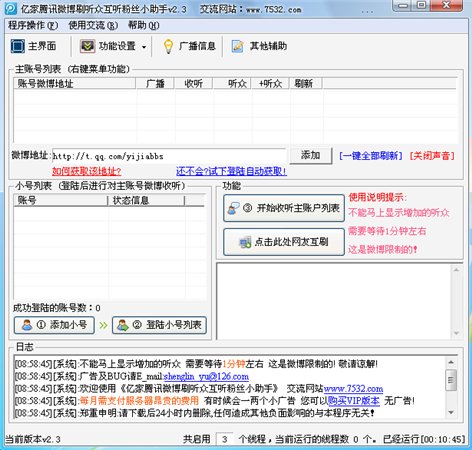472x450 pixels.
Task: Click the user icon on 登陆小号列表 button
Action: coord(123,325)
